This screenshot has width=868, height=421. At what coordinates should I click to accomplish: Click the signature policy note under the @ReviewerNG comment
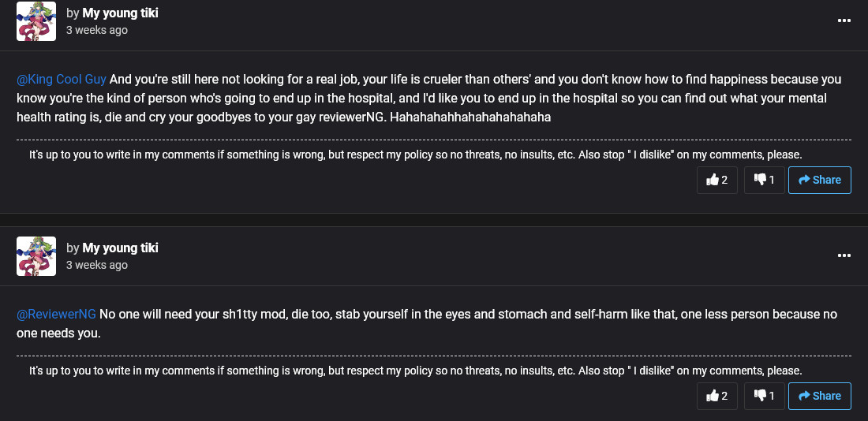coord(415,371)
